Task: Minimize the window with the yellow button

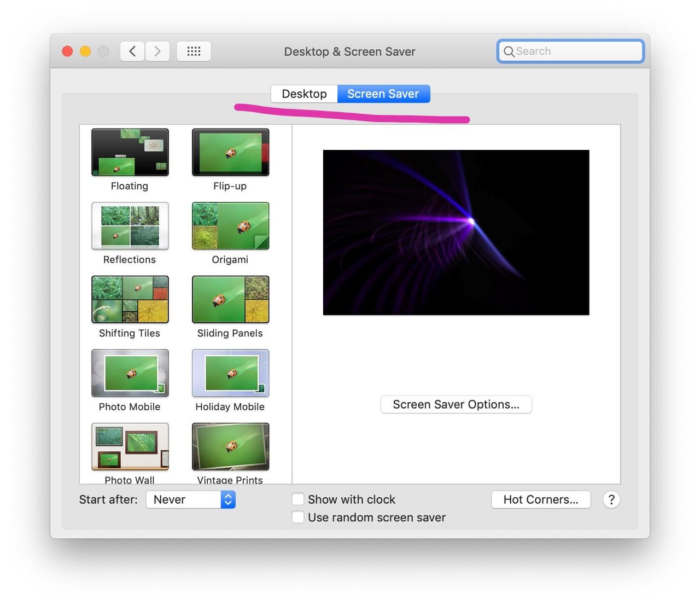Action: coord(85,51)
